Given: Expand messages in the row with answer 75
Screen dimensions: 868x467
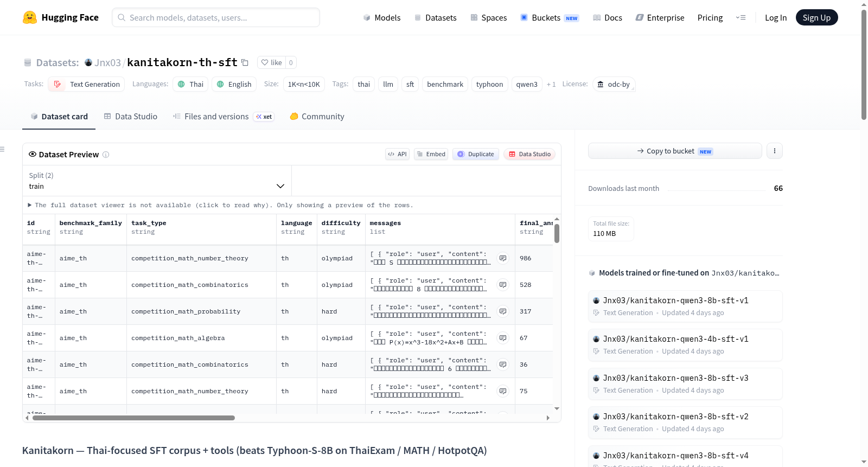Looking at the screenshot, I should (503, 391).
